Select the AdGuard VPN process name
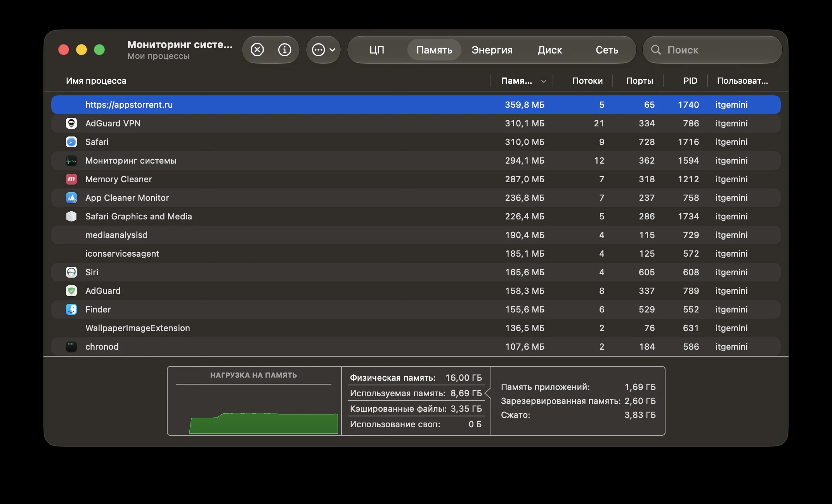Screen dimensions: 832x504 (x=113, y=123)
